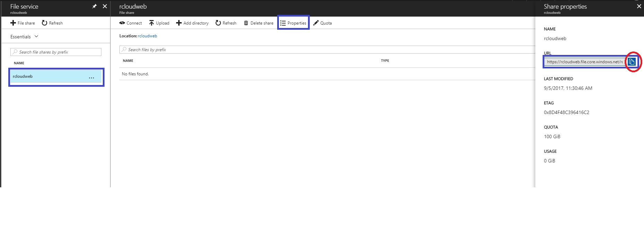Select the rcloudweb file share row

coord(56,76)
